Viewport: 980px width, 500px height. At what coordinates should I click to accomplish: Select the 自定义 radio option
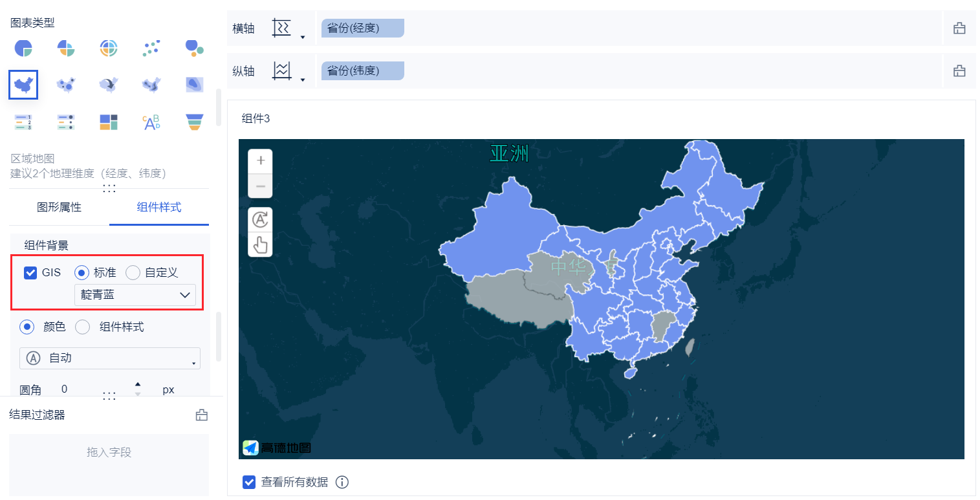(x=133, y=272)
